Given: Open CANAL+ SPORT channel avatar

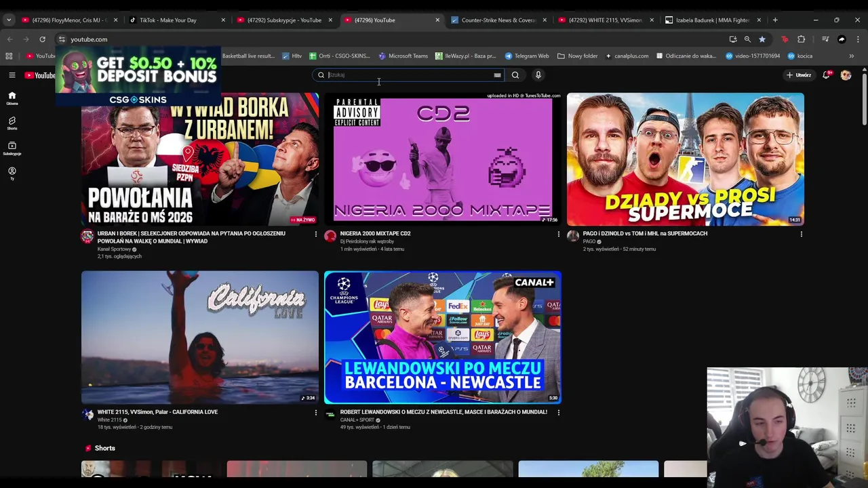Looking at the screenshot, I should 330,415.
